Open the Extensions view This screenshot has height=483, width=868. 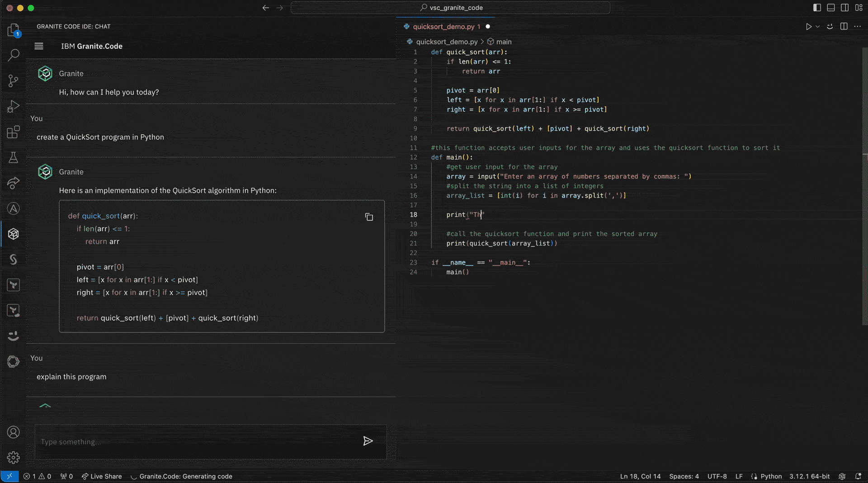[x=13, y=132]
